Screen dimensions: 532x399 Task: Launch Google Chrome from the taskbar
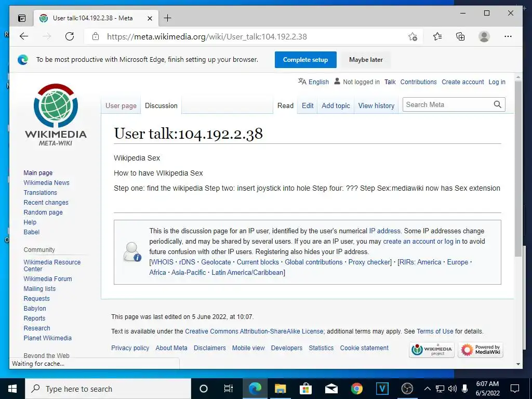coord(356,389)
